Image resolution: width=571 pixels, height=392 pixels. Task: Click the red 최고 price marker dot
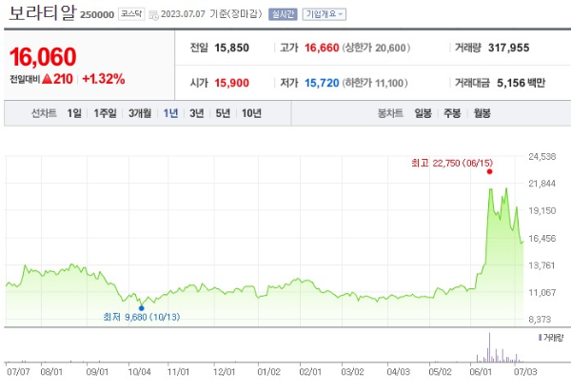(x=489, y=172)
